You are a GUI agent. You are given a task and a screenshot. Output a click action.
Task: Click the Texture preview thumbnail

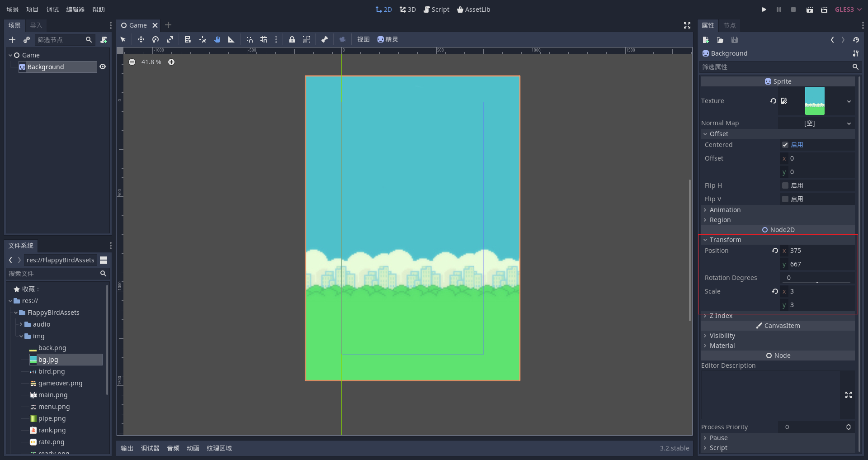tap(815, 101)
